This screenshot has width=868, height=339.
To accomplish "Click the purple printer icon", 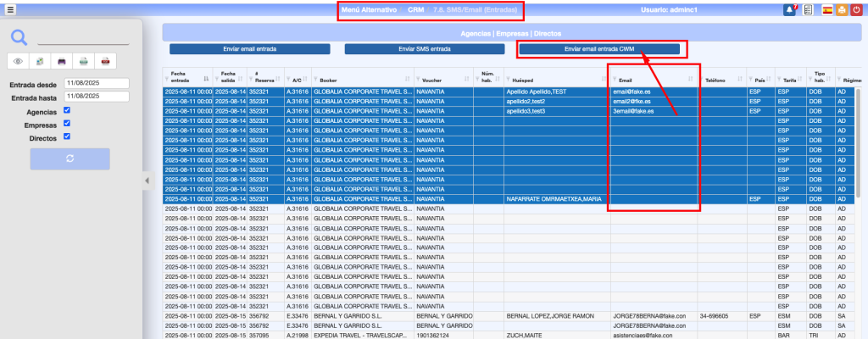I will click(x=61, y=61).
